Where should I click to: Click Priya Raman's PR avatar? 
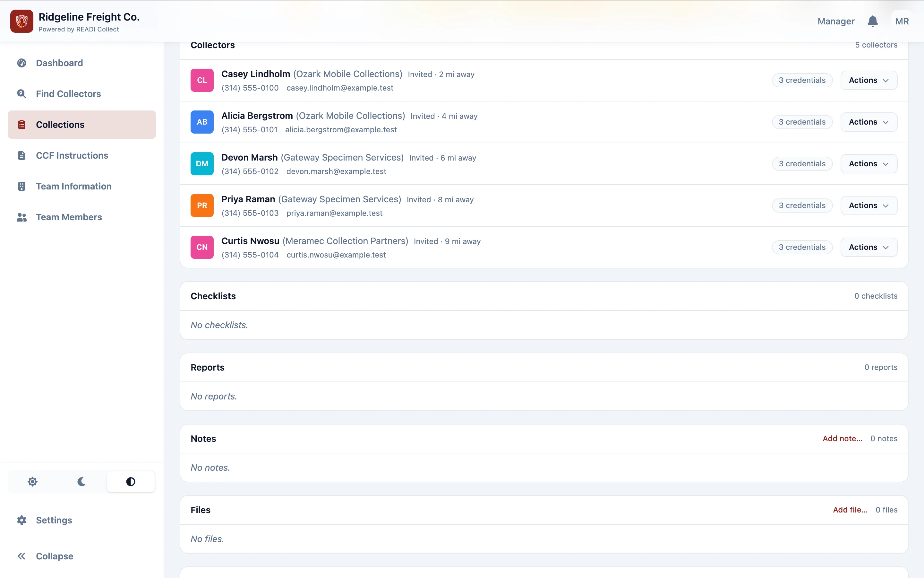click(202, 205)
